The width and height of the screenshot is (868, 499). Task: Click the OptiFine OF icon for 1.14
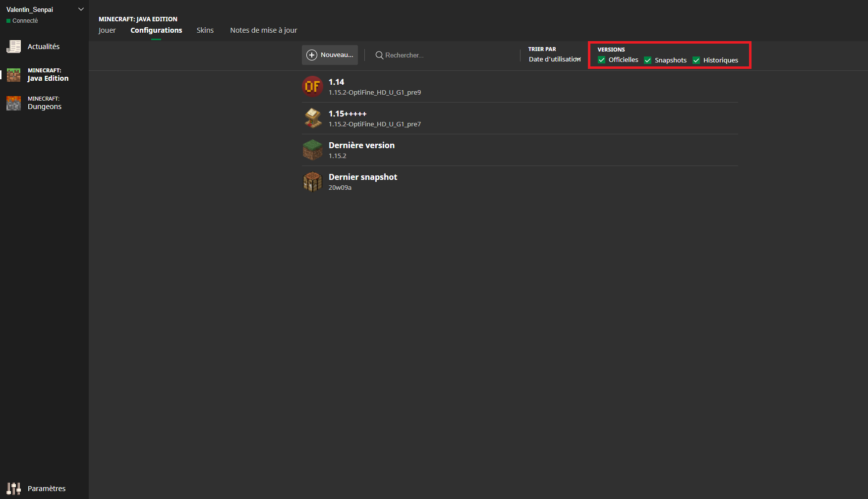pyautogui.click(x=313, y=87)
